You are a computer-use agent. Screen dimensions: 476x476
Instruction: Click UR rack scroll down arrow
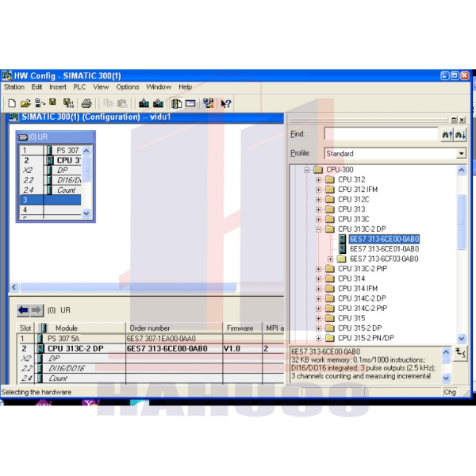pos(86,213)
